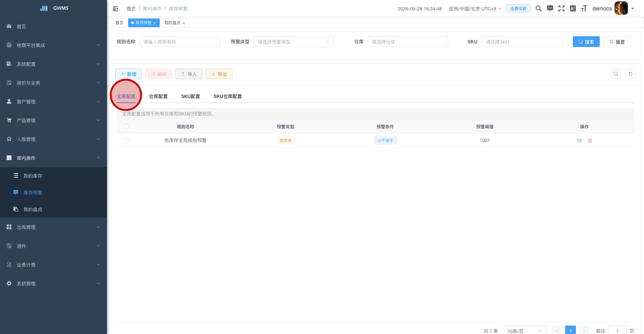Toggle the select-all checkbox in table header
Viewport: 644px width, 334px height.
click(x=126, y=127)
